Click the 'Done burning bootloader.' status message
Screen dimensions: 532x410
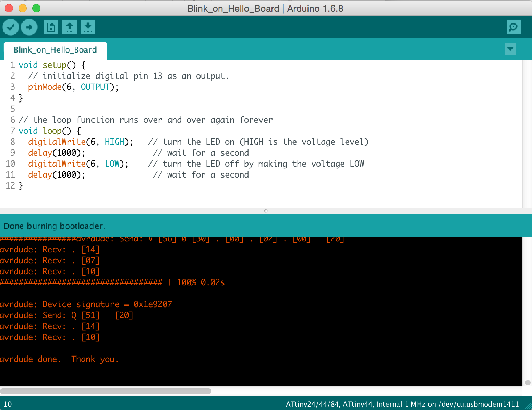click(x=55, y=226)
